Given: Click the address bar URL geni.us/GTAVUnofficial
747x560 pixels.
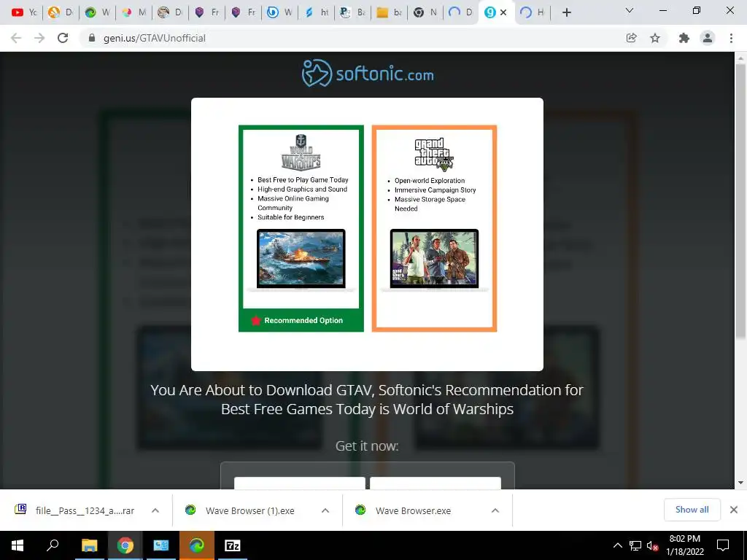Looking at the screenshot, I should tap(155, 38).
